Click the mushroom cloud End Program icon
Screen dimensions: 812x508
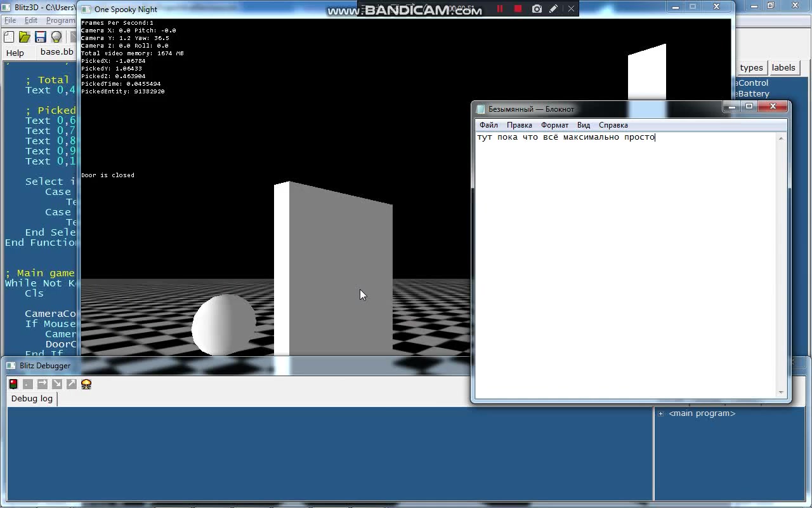86,384
